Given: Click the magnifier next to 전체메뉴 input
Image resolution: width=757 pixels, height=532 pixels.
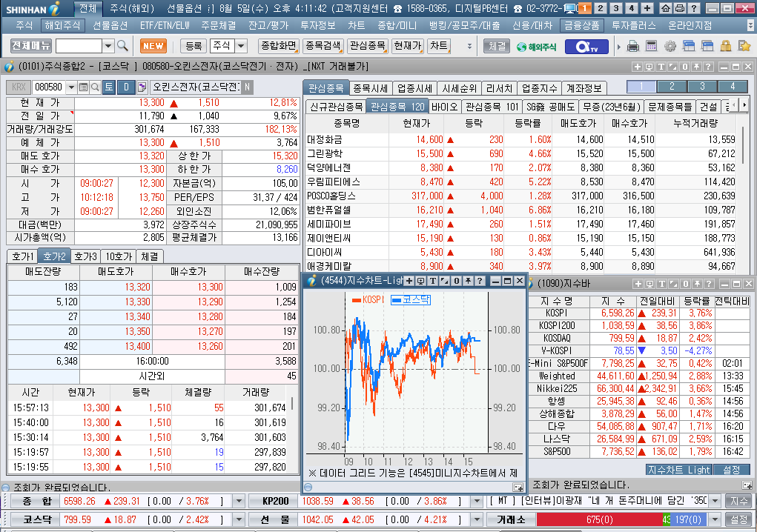Looking at the screenshot, I should coord(122,46).
